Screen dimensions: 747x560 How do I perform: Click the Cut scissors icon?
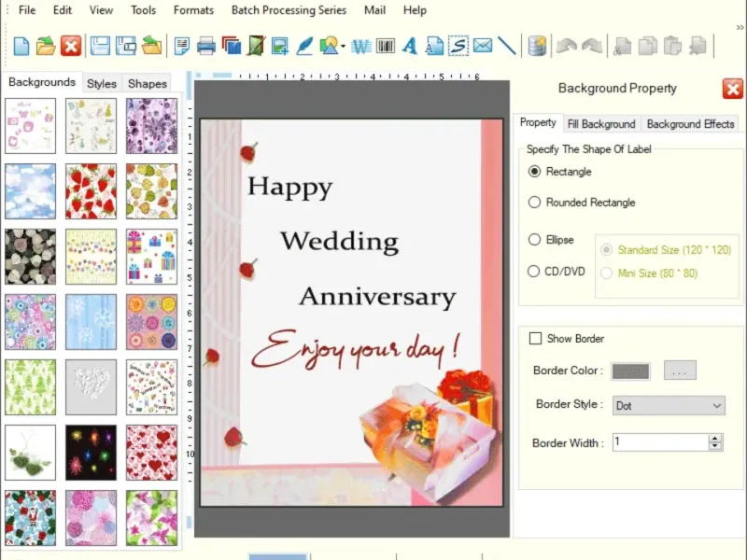click(x=623, y=46)
